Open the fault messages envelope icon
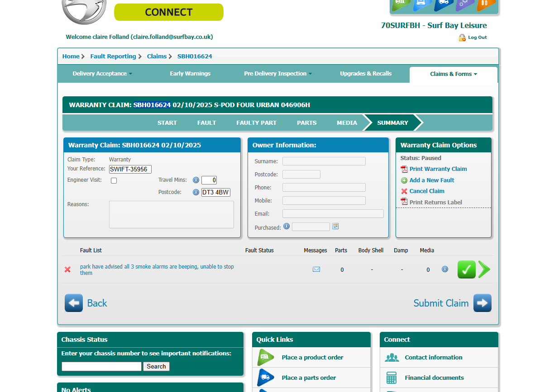Screen dimensions: 535x392 [316, 269]
